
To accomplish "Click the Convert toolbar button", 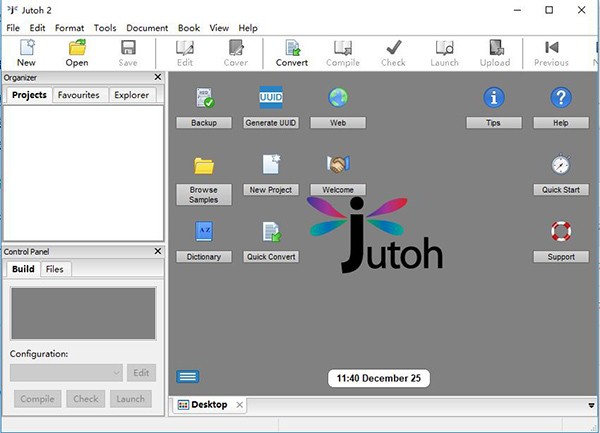I will [292, 53].
